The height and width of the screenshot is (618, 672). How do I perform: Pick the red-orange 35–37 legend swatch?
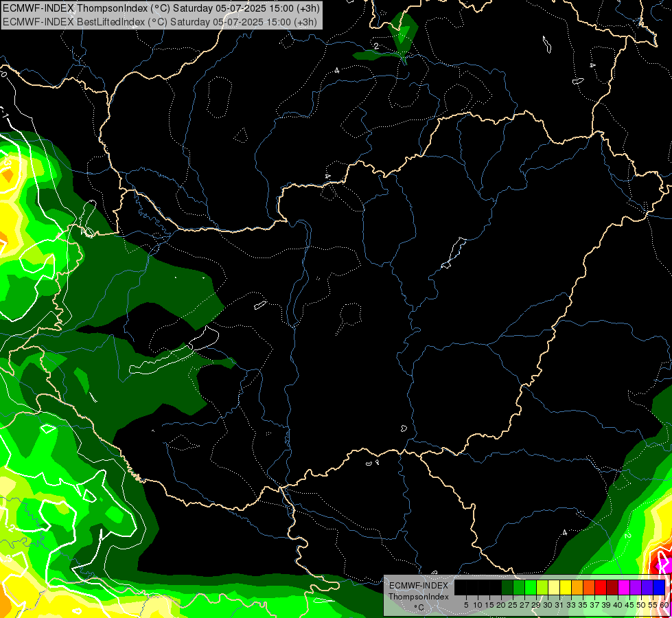click(x=589, y=587)
